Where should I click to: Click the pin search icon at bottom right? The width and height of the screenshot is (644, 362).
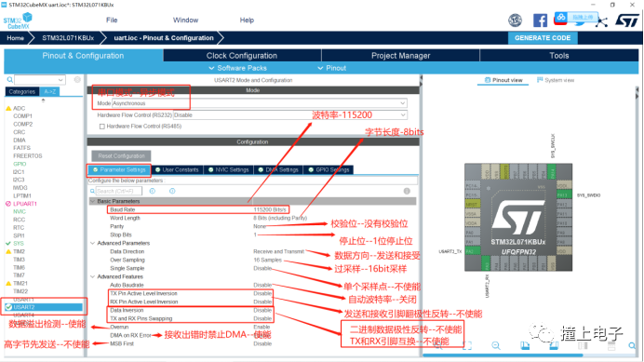[632, 345]
